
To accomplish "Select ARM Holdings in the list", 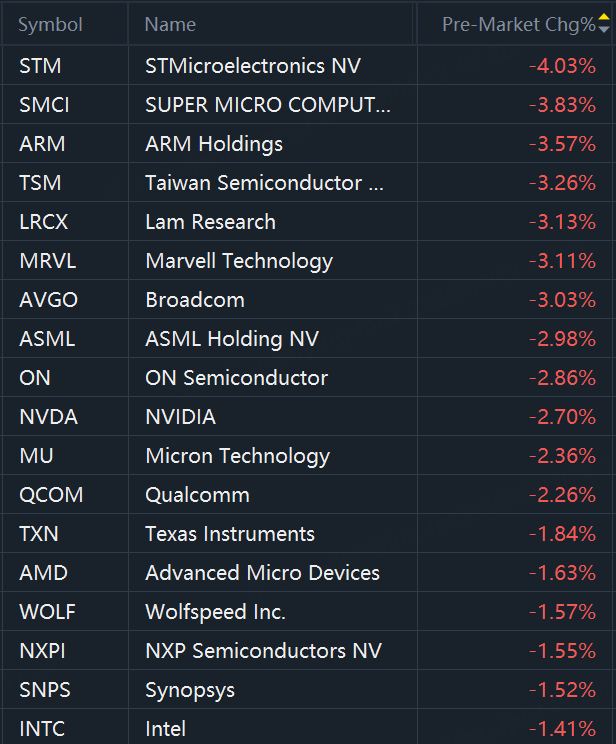I will click(213, 144).
